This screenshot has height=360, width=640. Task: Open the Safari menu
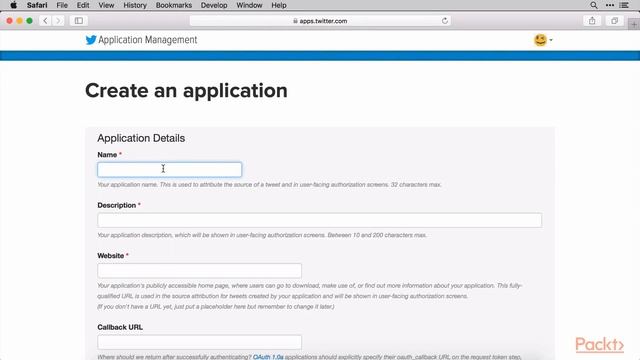[37, 5]
